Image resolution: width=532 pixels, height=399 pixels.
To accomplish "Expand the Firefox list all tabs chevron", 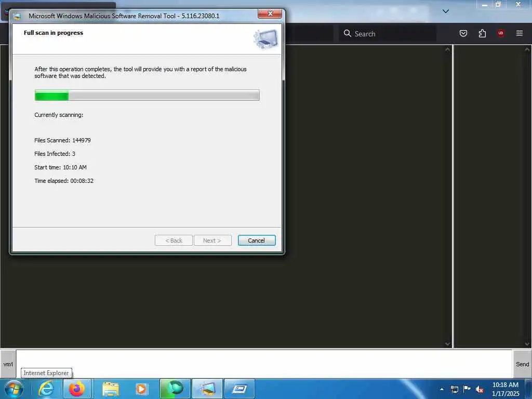I will pos(446,11).
